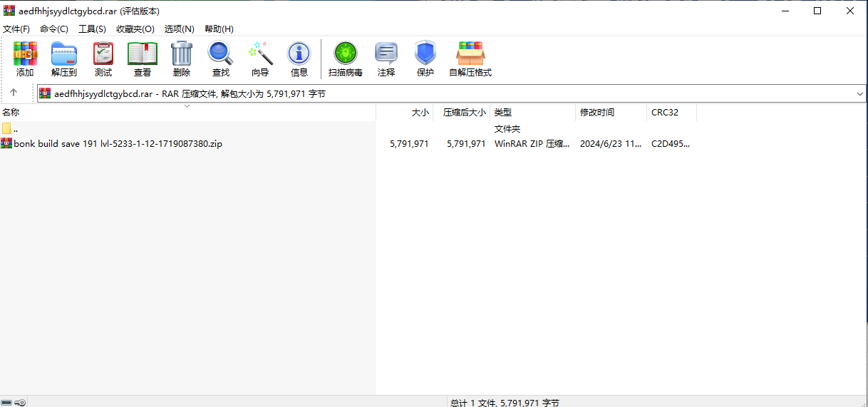
Task: Start 扫描病毒 (Virus Scan) icon
Action: coord(346,53)
